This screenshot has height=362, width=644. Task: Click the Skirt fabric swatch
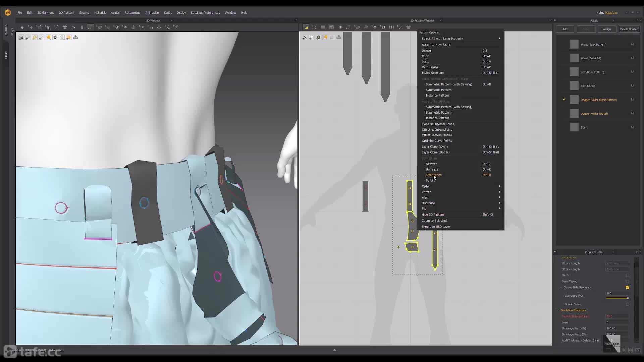pos(574,127)
